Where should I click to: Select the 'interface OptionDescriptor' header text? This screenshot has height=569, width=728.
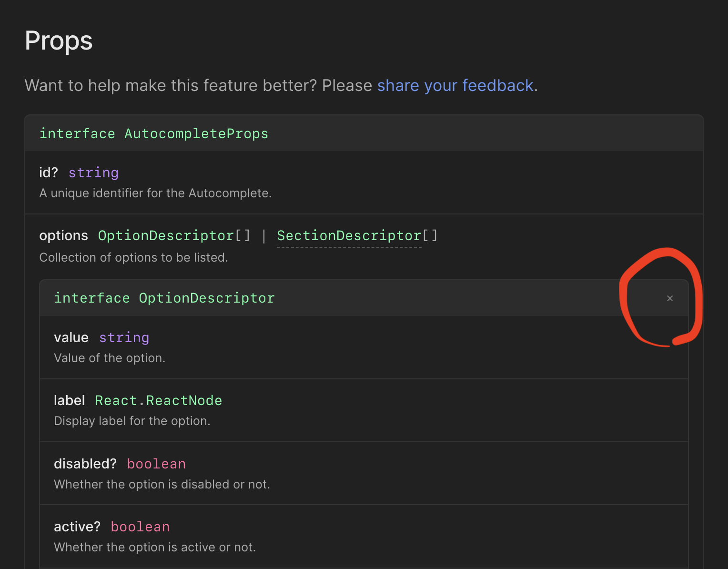(164, 298)
